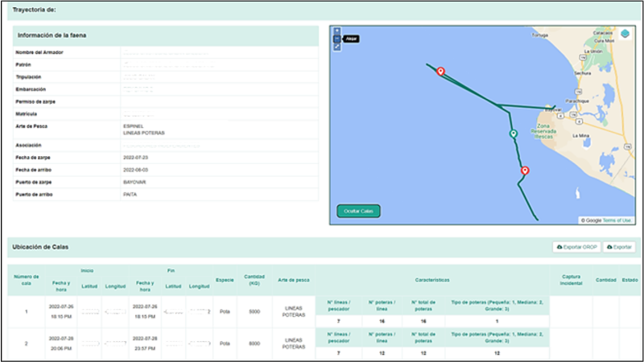644x362 pixels.
Task: Click the Sechura label on the map
Action: tap(582, 73)
